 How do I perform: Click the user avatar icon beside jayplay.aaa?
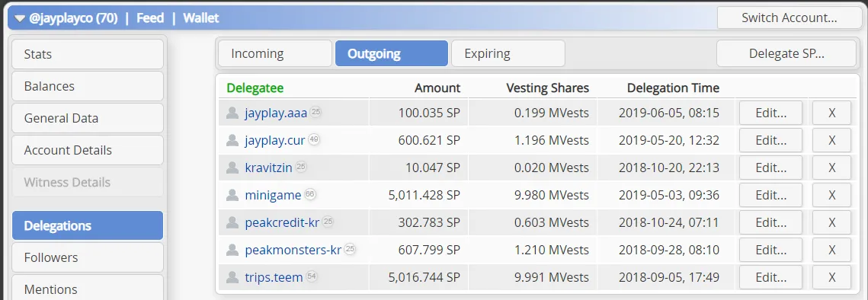[232, 113]
